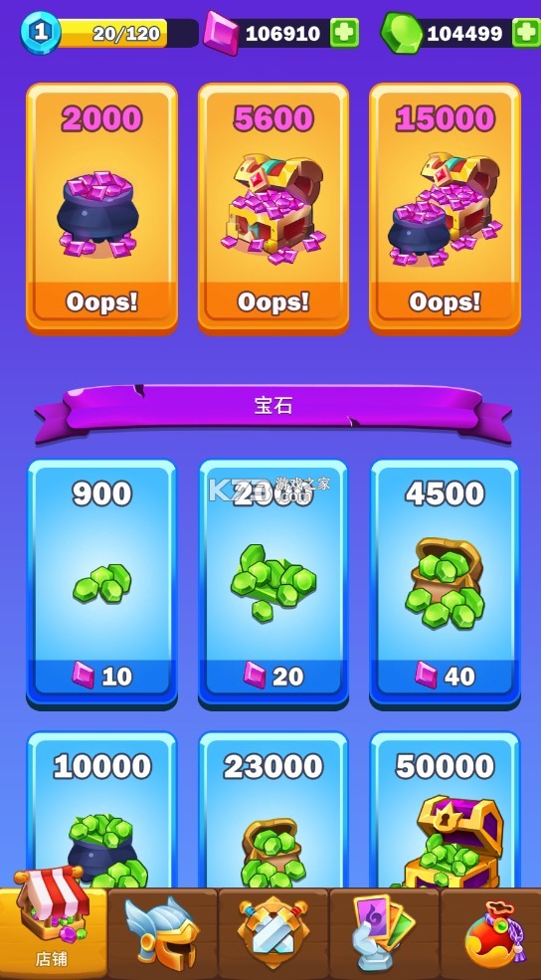Tap Oops! under the 15000 gem pack
Viewport: 541px width, 980px height.
point(445,302)
